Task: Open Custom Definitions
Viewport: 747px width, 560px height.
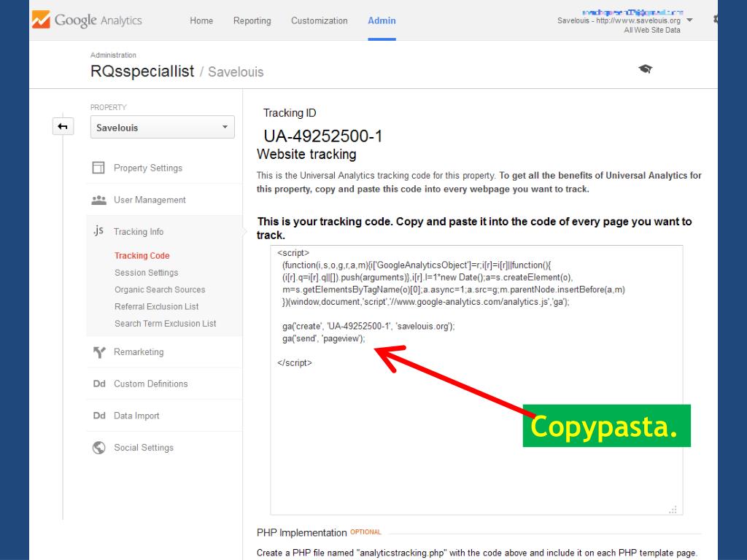Action: click(x=150, y=384)
